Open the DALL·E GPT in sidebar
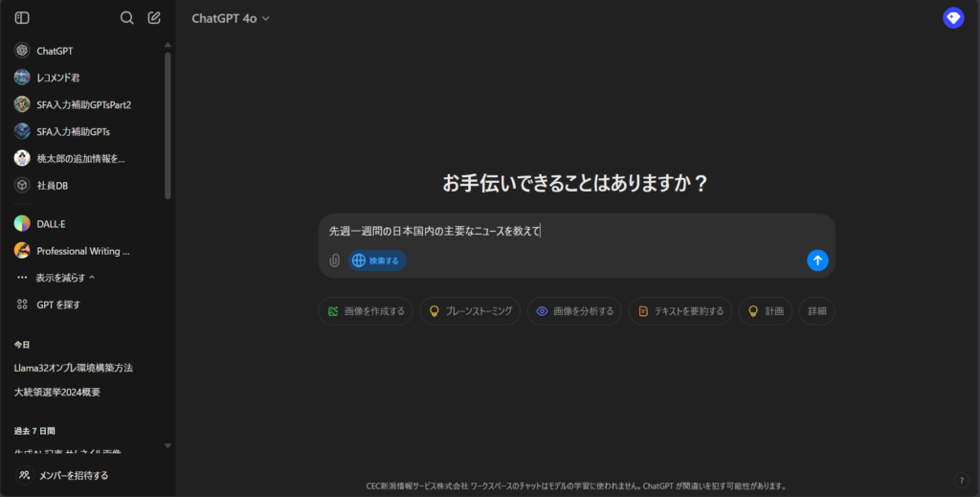 coord(51,223)
